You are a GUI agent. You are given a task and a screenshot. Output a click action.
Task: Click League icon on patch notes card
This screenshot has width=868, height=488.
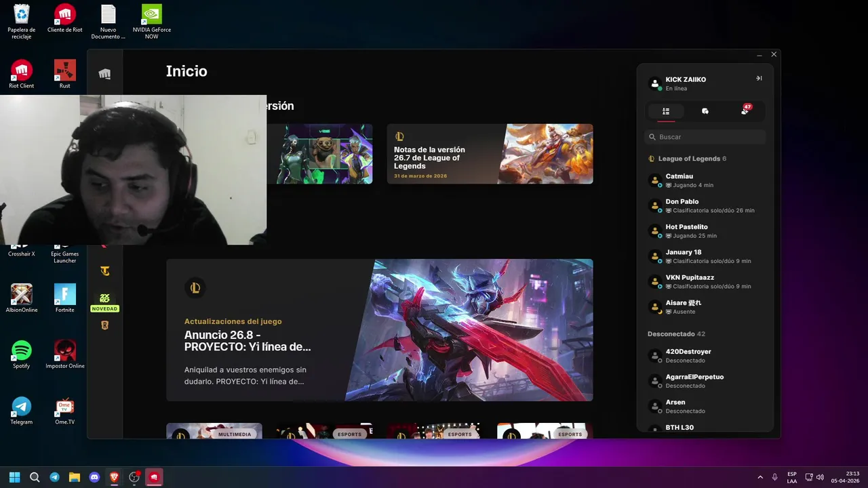tap(399, 137)
